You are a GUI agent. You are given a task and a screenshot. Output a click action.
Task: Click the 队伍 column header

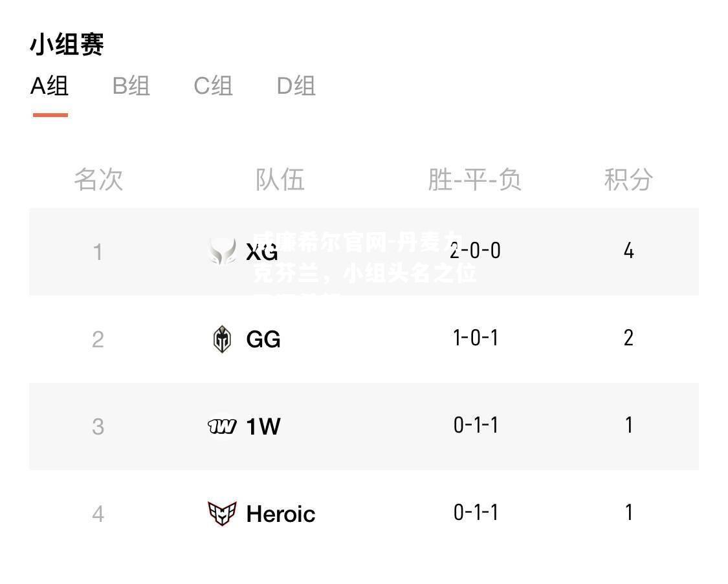tap(280, 180)
